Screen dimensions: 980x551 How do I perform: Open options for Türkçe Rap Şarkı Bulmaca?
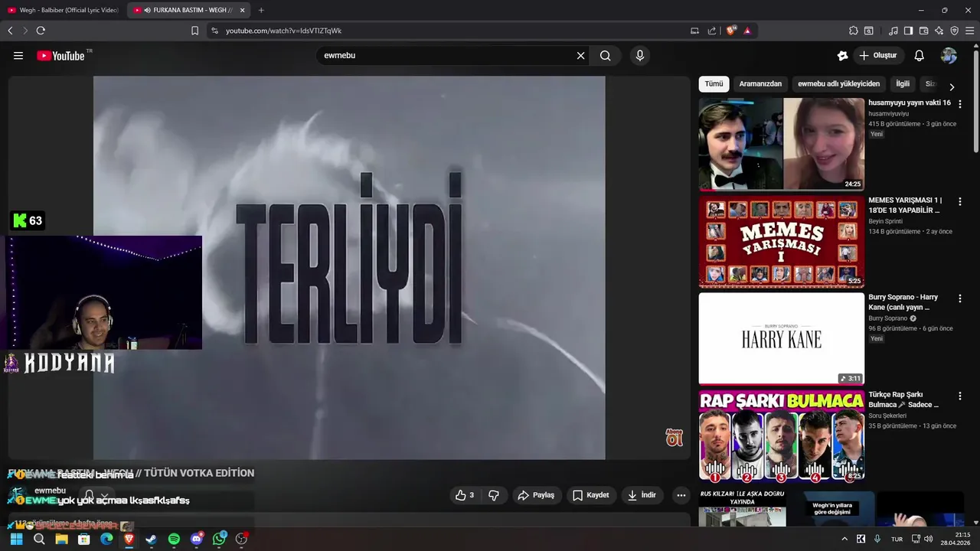(960, 396)
